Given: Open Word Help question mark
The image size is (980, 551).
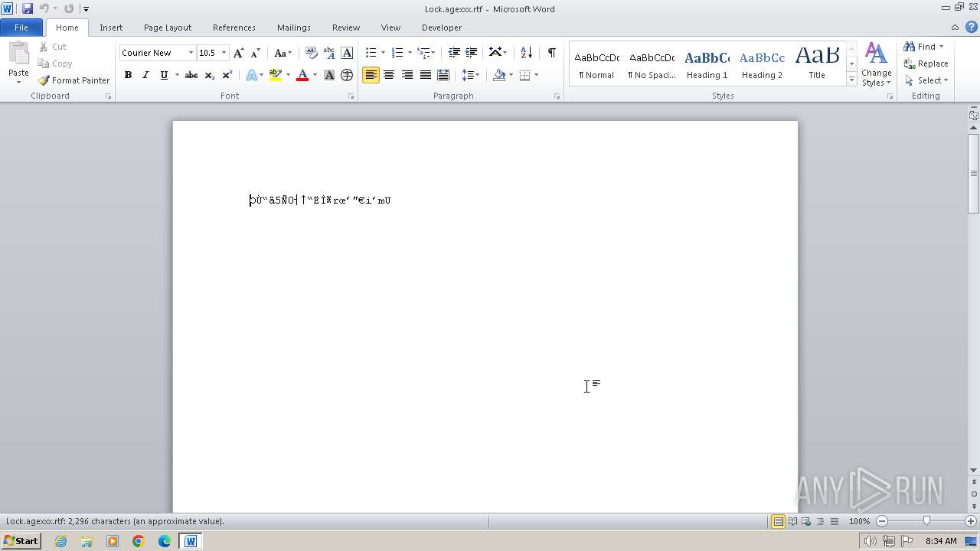Looking at the screenshot, I should pyautogui.click(x=971, y=27).
